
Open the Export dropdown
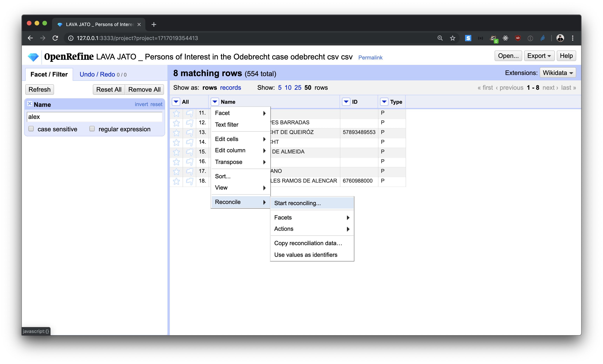pyautogui.click(x=539, y=56)
